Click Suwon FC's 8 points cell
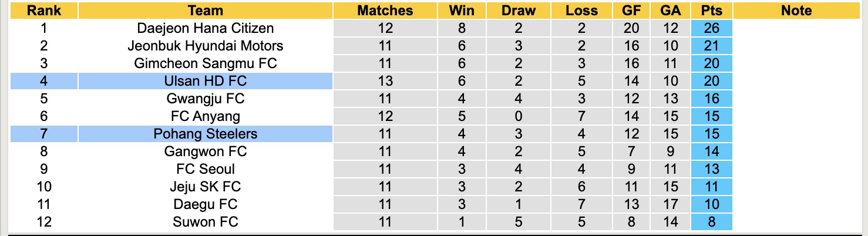Viewport: 868px width, 236px height. click(x=711, y=222)
